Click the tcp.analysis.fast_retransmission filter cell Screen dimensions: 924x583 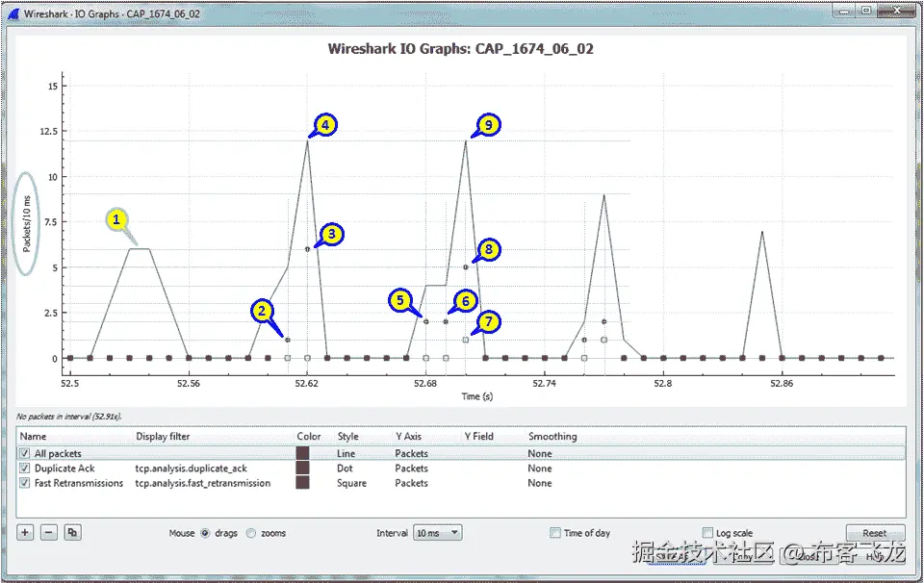coord(203,483)
